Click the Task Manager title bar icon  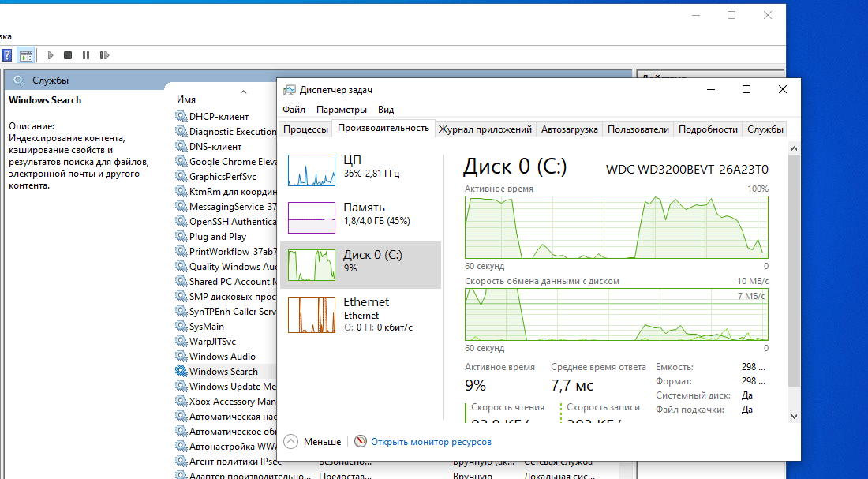pyautogui.click(x=289, y=90)
